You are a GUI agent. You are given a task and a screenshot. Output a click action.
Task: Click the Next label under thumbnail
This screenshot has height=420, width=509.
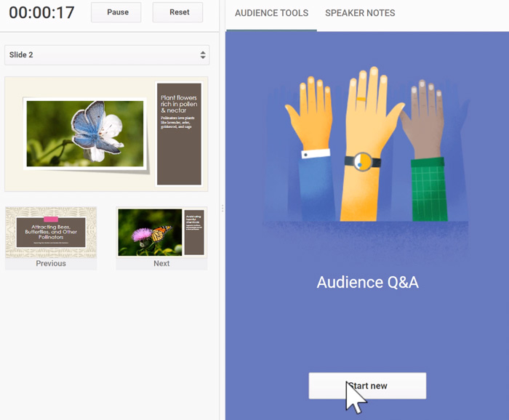(x=161, y=263)
